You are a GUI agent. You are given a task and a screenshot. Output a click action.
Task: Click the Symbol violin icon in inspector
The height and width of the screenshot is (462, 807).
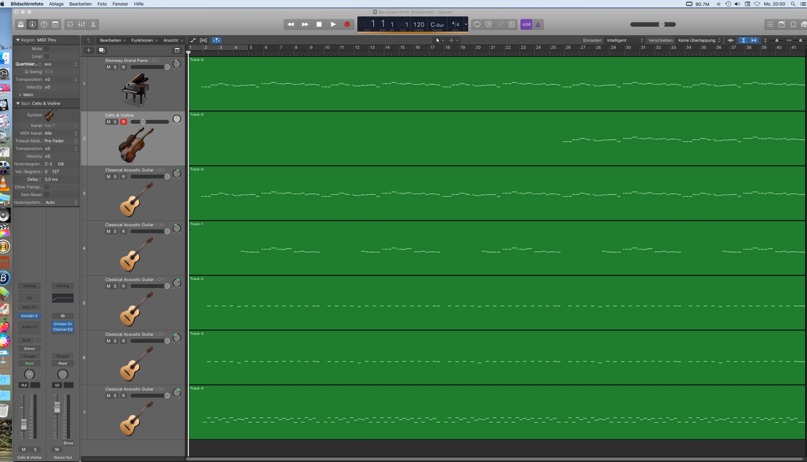(50, 115)
